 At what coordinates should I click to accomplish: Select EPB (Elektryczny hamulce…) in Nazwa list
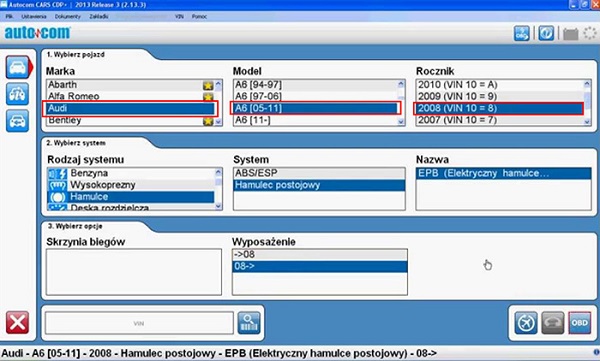[x=504, y=173]
